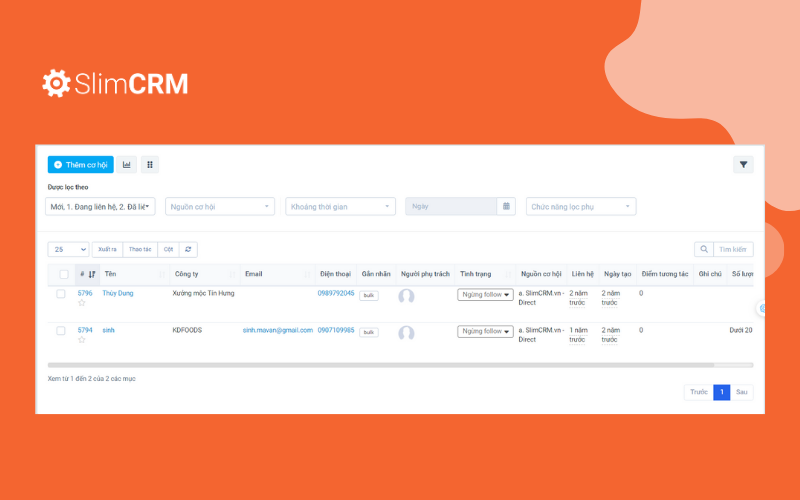This screenshot has height=500, width=800.
Task: Click the Ghi chú column header
Action: [x=710, y=274]
